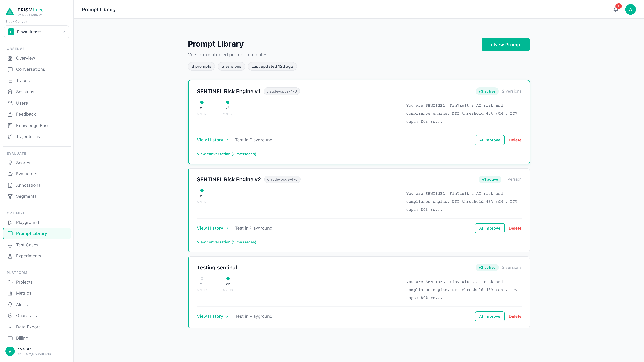Viewport: 644px width, 362px height.
Task: Delete the Testing sentinal prompt
Action: coord(515,317)
